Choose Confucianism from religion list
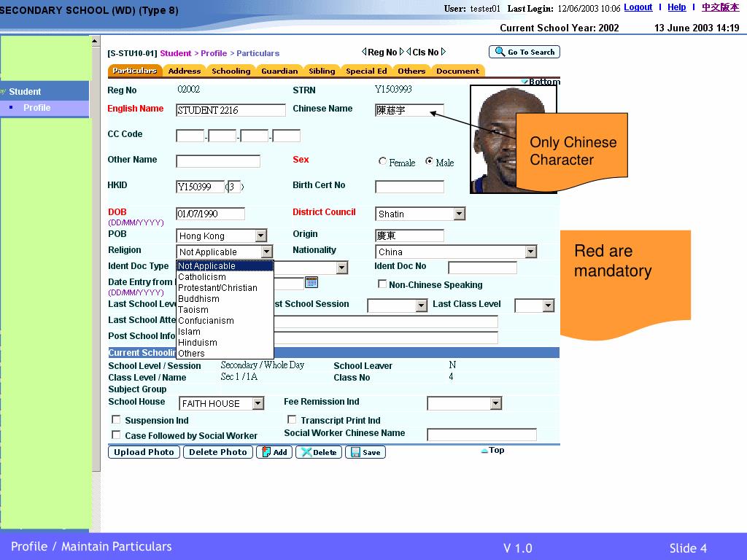The image size is (747, 560). pos(225,321)
